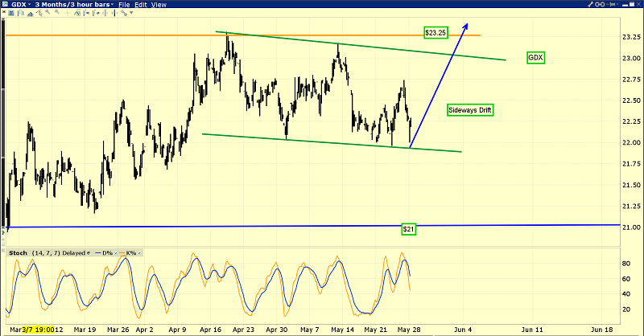Close the GDX chart window

click(638, 4)
